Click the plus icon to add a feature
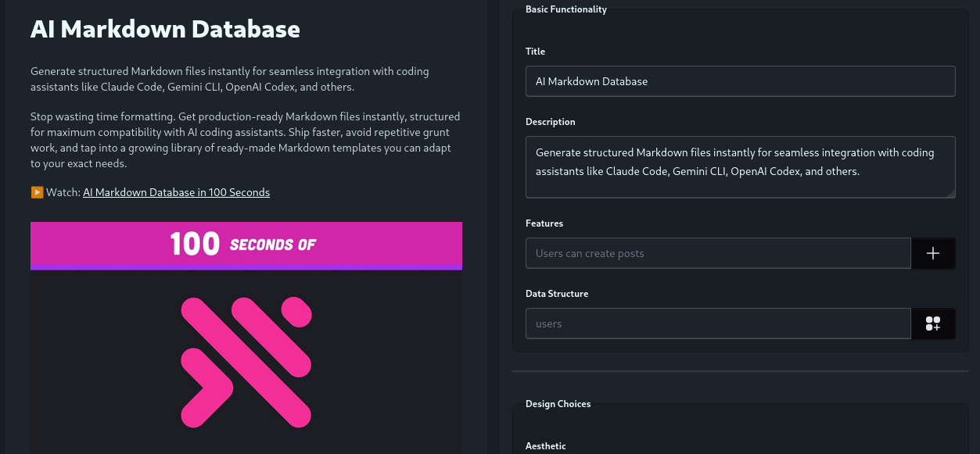 (933, 253)
